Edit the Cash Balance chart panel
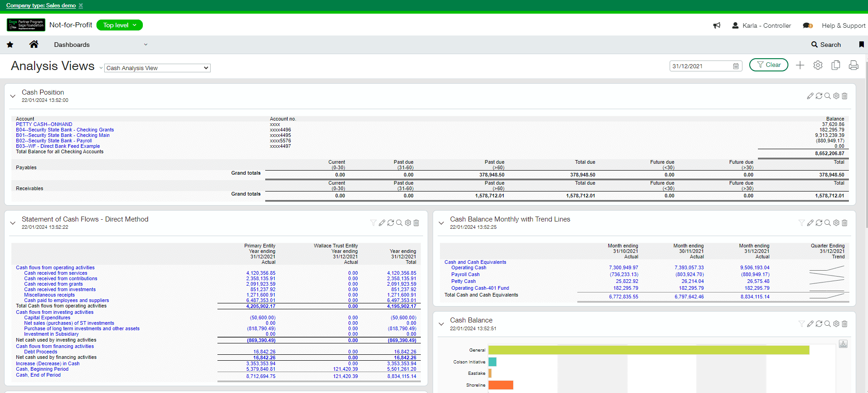This screenshot has height=393, width=868. (810, 324)
